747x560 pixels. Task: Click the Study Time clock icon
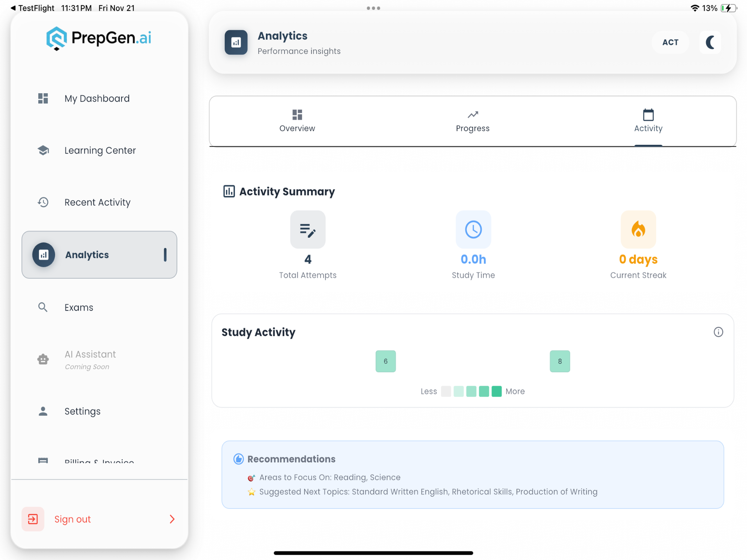473,230
